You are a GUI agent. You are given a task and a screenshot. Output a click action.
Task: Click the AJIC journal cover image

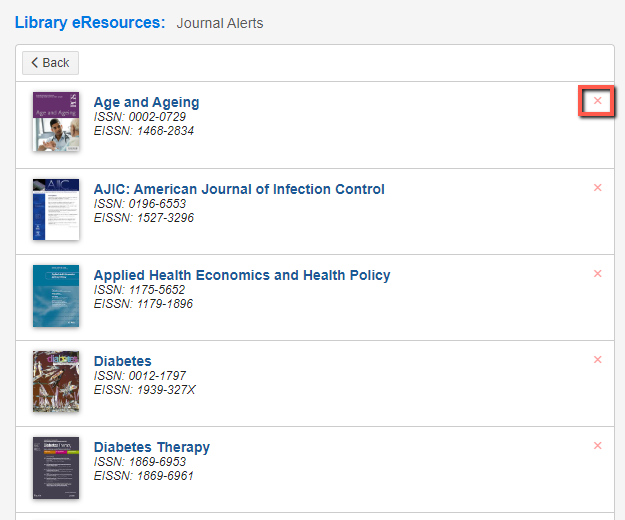(56, 210)
